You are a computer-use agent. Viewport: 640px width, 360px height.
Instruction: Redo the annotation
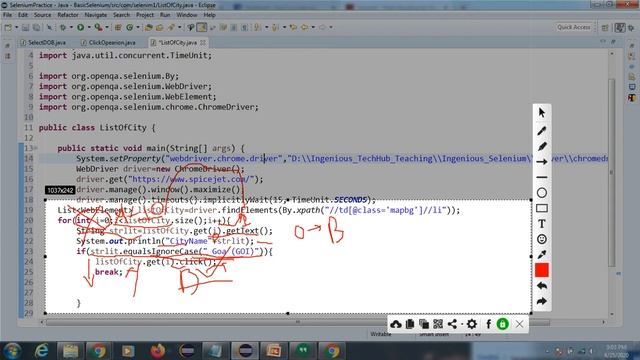tap(542, 302)
